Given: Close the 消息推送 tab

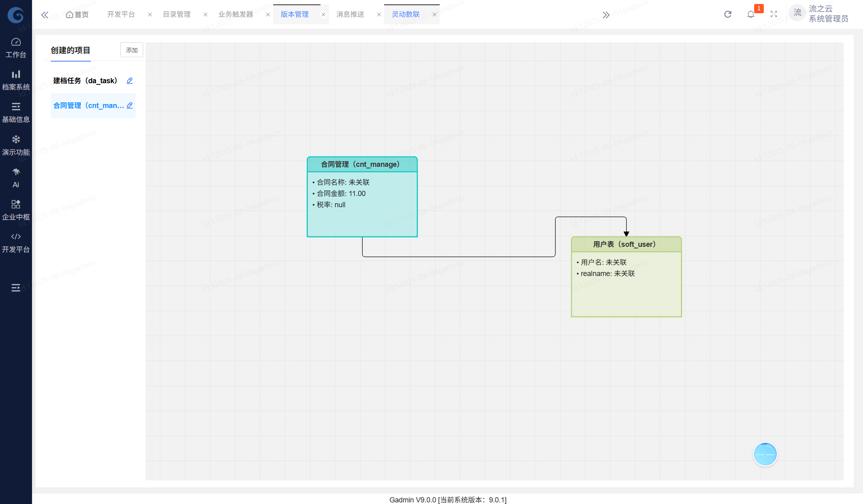Looking at the screenshot, I should [379, 14].
